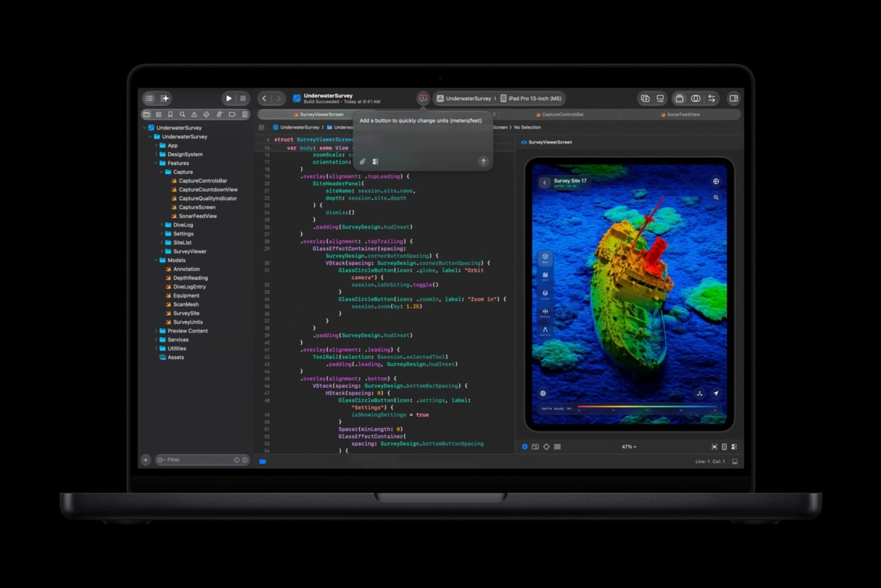Show the breakpoint navigator
The image size is (881, 588).
tap(232, 115)
